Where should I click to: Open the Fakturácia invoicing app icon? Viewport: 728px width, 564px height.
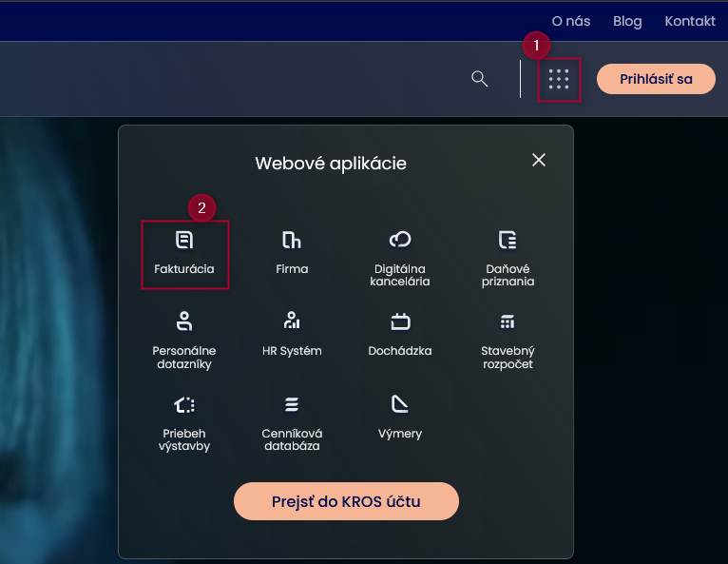pos(184,240)
